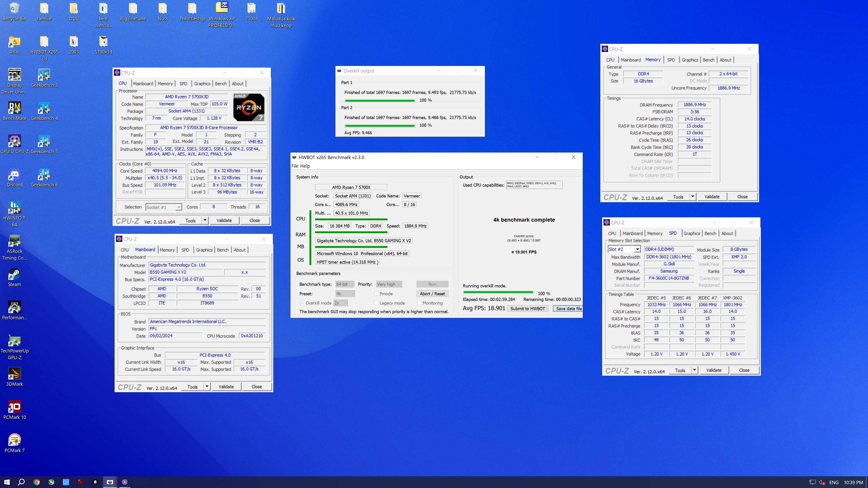
Task: Open Google Chrome from the taskbar
Action: tap(36, 482)
